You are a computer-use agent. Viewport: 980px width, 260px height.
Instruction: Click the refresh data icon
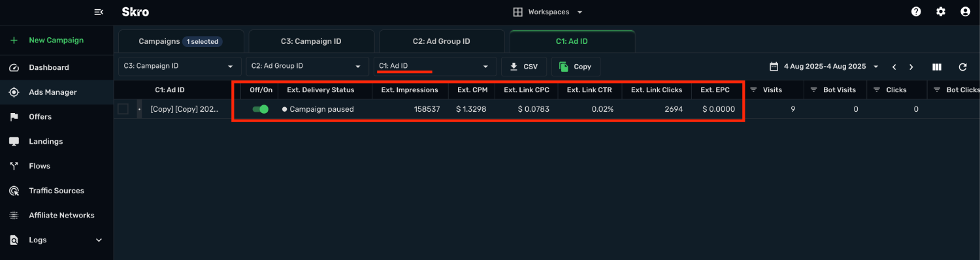[962, 67]
